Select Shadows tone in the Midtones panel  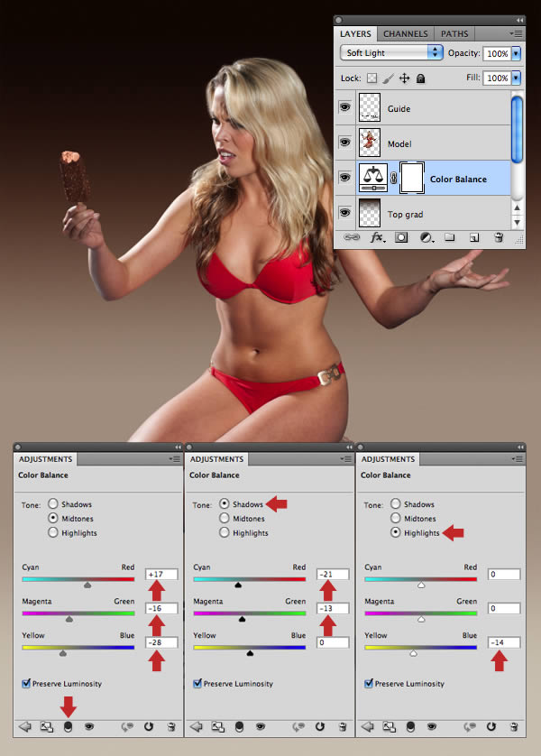pos(53,503)
